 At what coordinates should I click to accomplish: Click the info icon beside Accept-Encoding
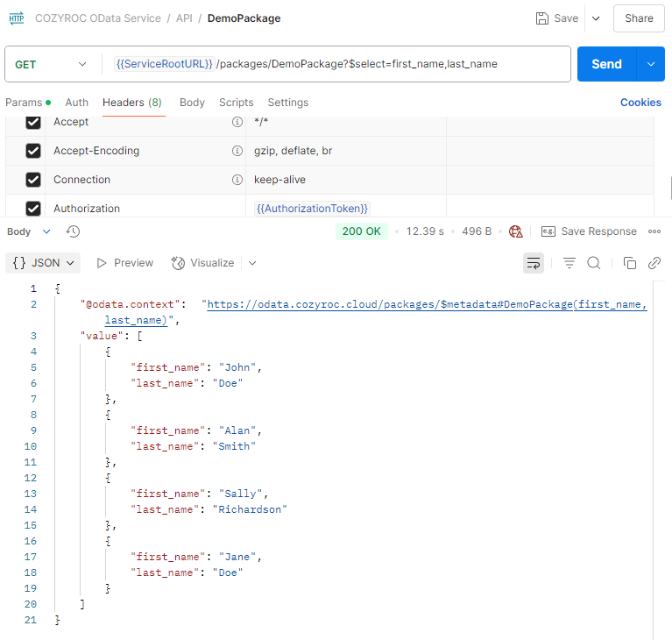pyautogui.click(x=237, y=151)
